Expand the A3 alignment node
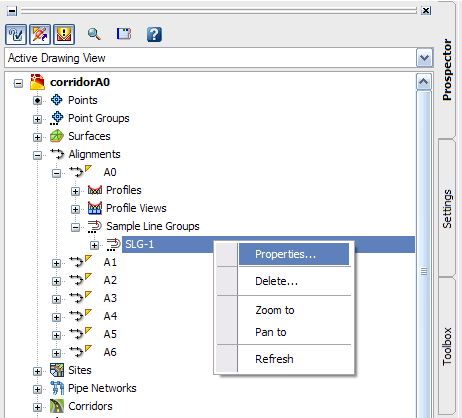 56,299
